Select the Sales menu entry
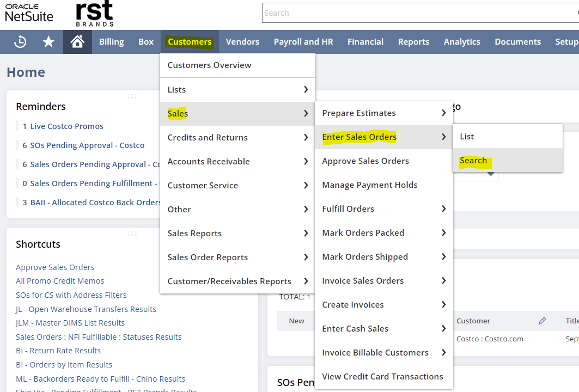Image resolution: width=579 pixels, height=392 pixels. 238,114
